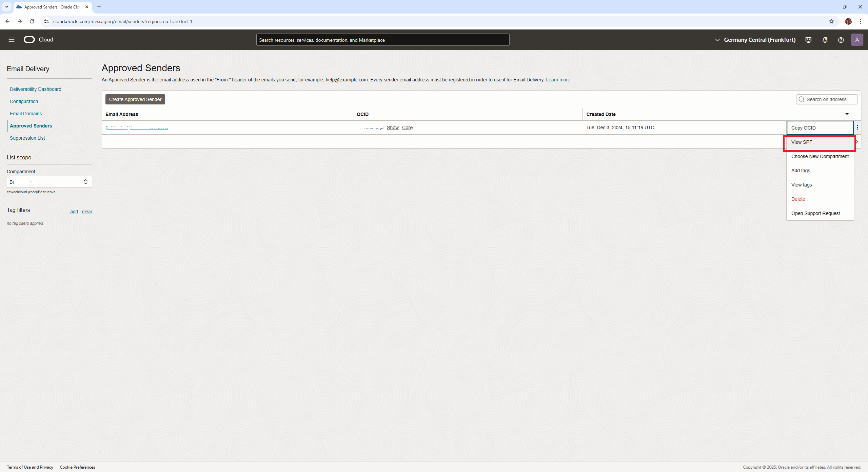Close the Approved Senders browser tab
Screen dimensions: 868x472
pyautogui.click(x=87, y=7)
